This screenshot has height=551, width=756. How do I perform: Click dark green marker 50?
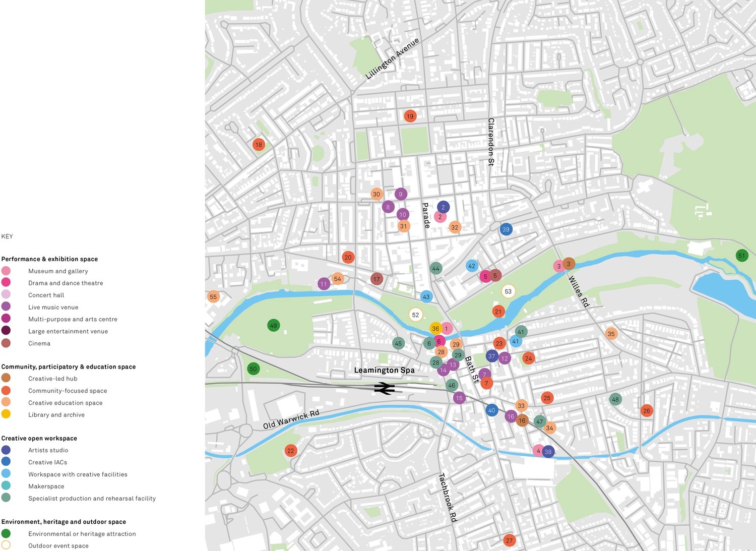[254, 369]
